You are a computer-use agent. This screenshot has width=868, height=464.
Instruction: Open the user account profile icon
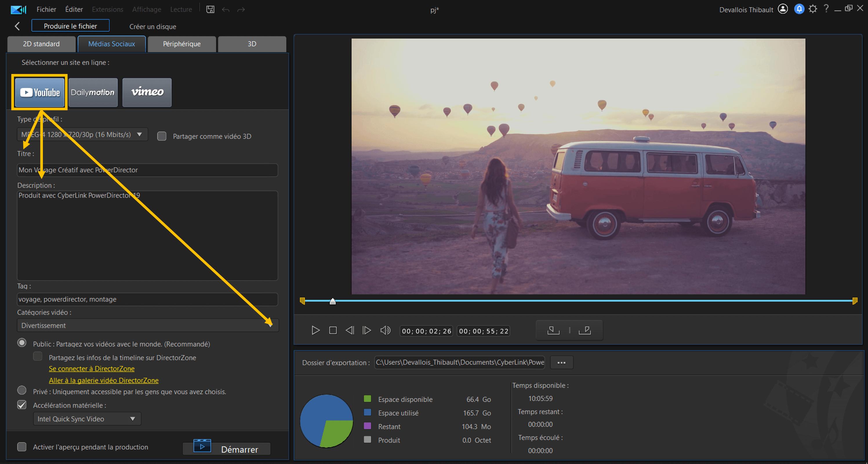[x=783, y=9]
